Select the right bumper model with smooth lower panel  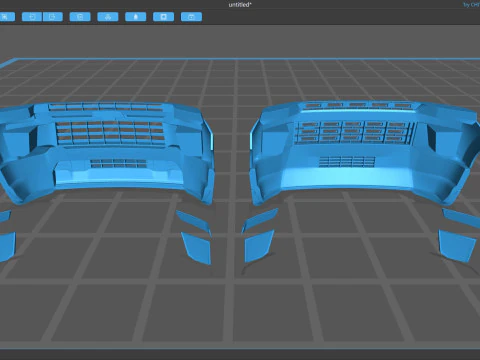(365, 152)
